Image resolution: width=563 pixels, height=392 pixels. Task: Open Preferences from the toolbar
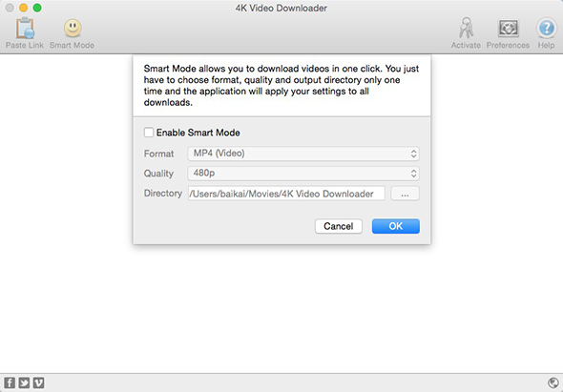point(508,28)
